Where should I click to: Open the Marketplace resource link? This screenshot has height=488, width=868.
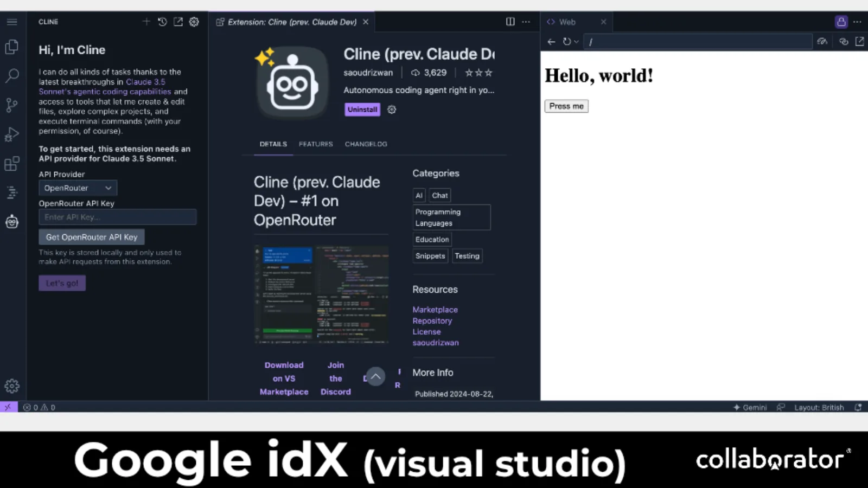(435, 310)
